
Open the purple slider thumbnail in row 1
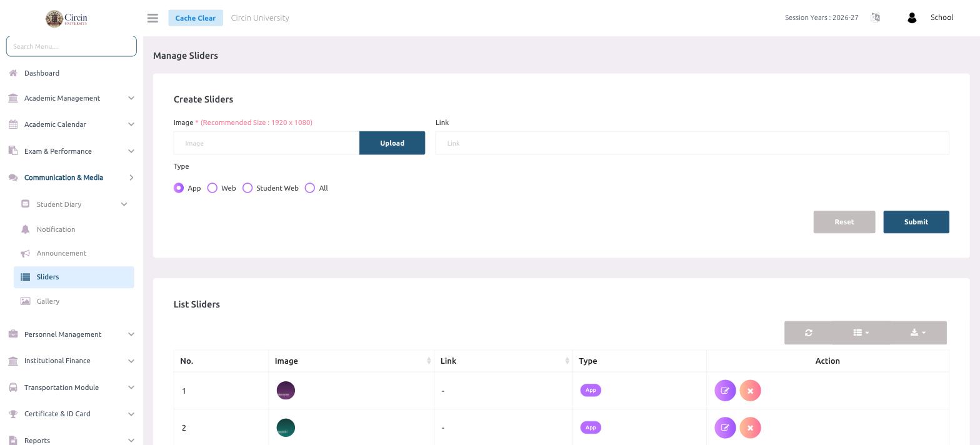(x=286, y=391)
